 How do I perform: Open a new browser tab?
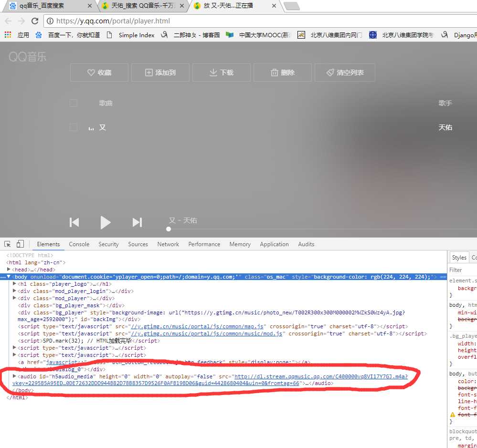pyautogui.click(x=291, y=6)
